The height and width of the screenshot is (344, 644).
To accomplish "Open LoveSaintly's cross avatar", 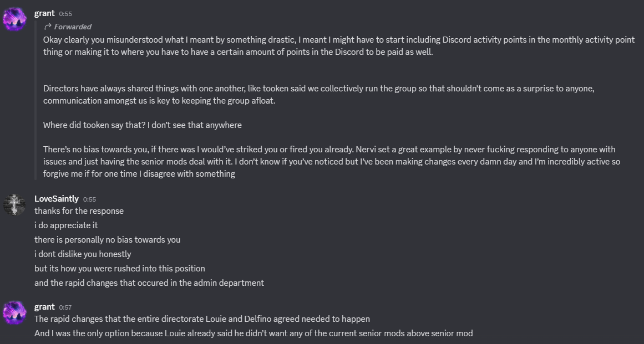I will pyautogui.click(x=15, y=204).
